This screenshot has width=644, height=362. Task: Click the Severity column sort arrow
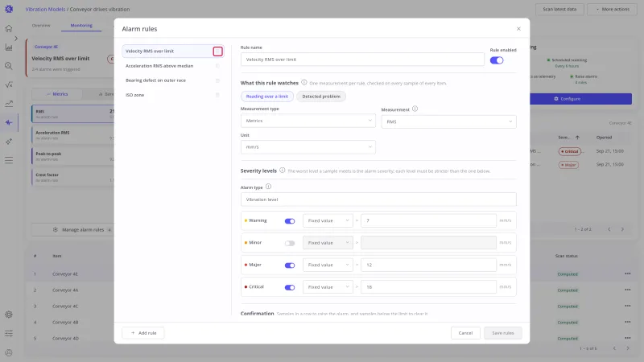click(x=577, y=138)
